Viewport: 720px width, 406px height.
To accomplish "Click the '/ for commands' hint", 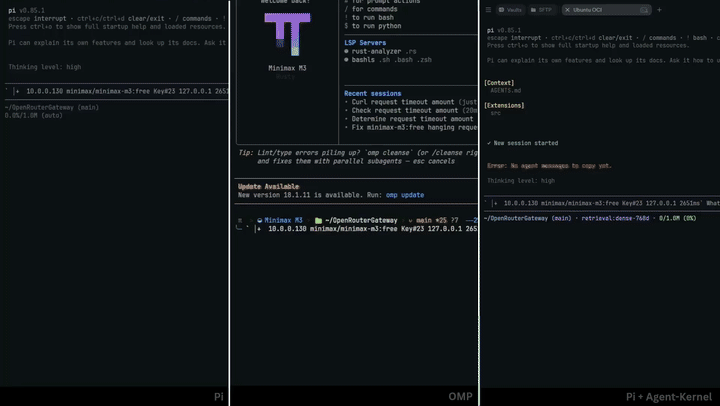I will tap(371, 9).
